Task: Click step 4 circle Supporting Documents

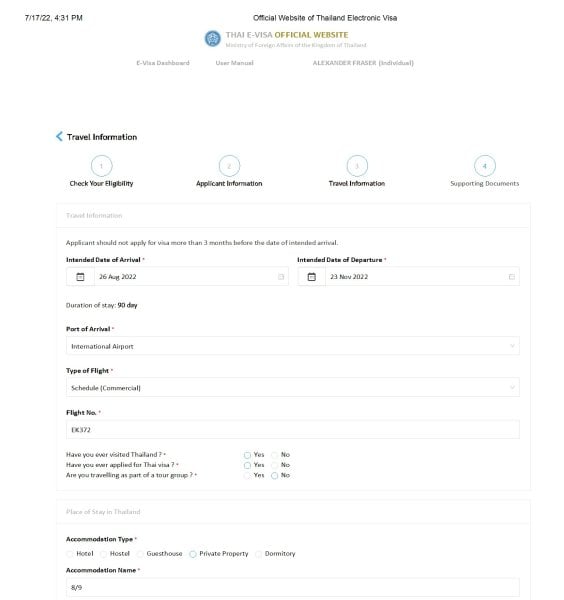Action: tap(485, 166)
